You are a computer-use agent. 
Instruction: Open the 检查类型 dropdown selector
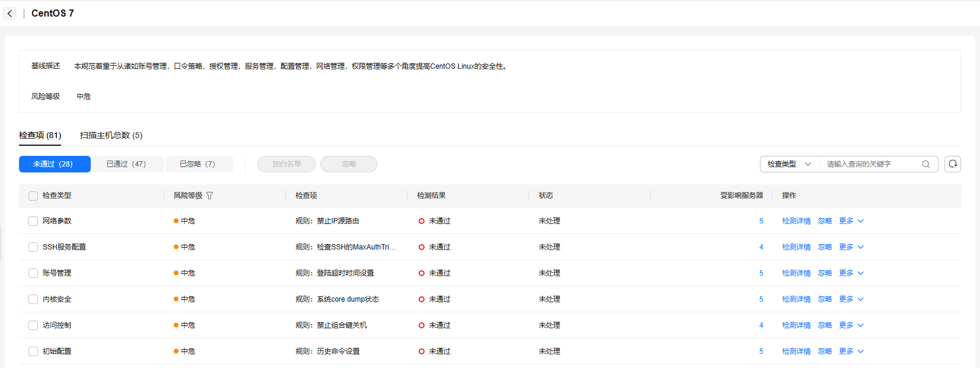[x=790, y=164]
